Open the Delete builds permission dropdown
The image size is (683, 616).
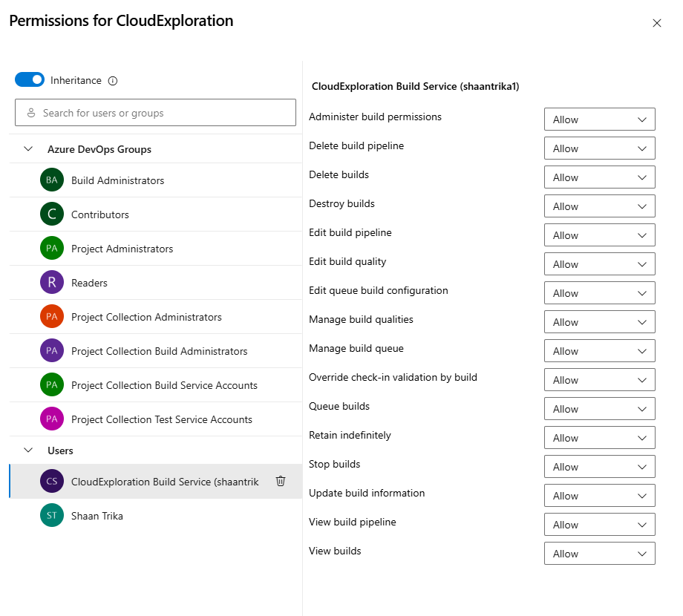pos(599,177)
